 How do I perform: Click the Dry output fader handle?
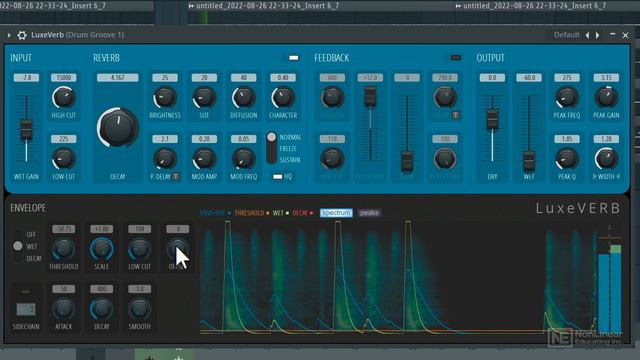[x=492, y=119]
